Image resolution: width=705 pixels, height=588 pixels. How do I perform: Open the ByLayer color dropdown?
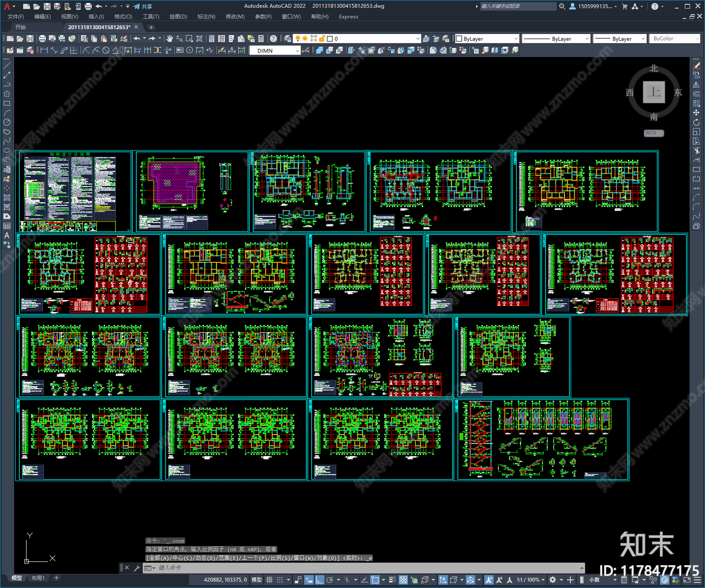coord(487,39)
